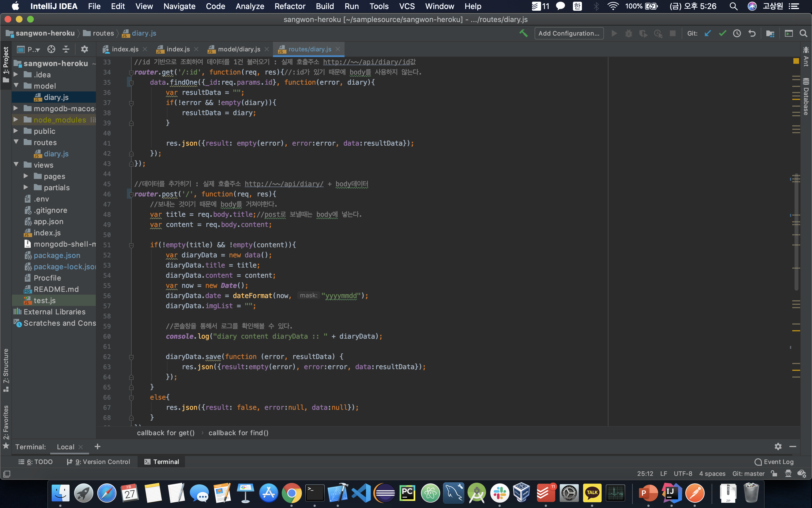
Task: Click Search Everywhere magnifier in IDE toolbar
Action: pyautogui.click(x=803, y=33)
